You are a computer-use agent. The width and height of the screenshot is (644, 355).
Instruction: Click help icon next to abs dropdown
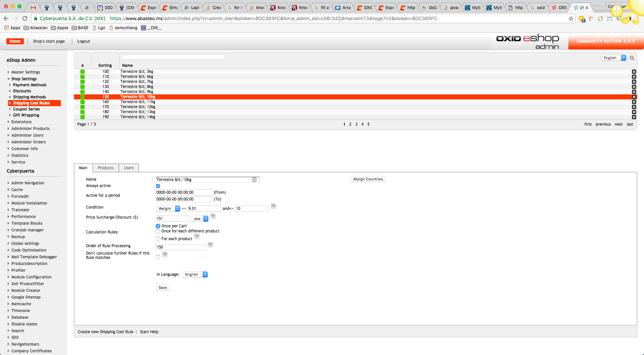213,216
